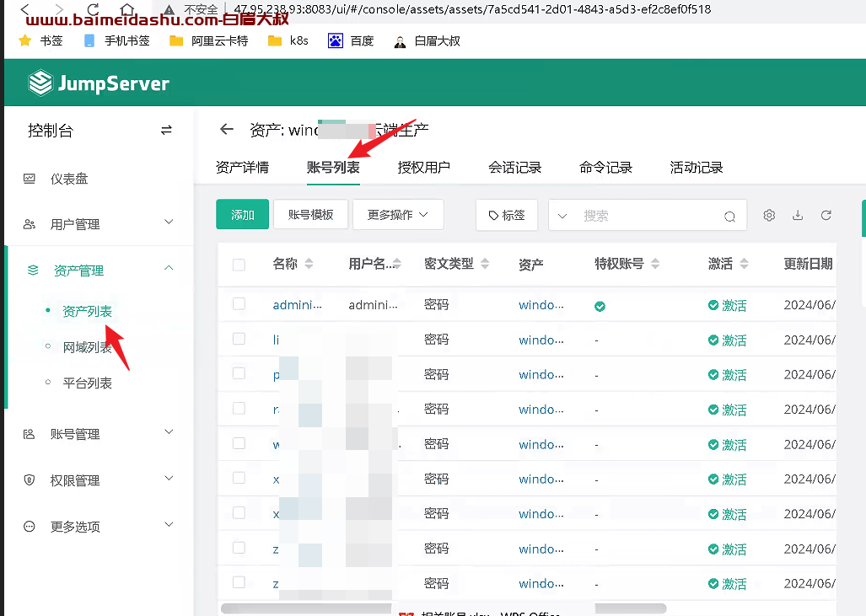Click the 更新日期 column header
This screenshot has width=866, height=616.
[808, 264]
